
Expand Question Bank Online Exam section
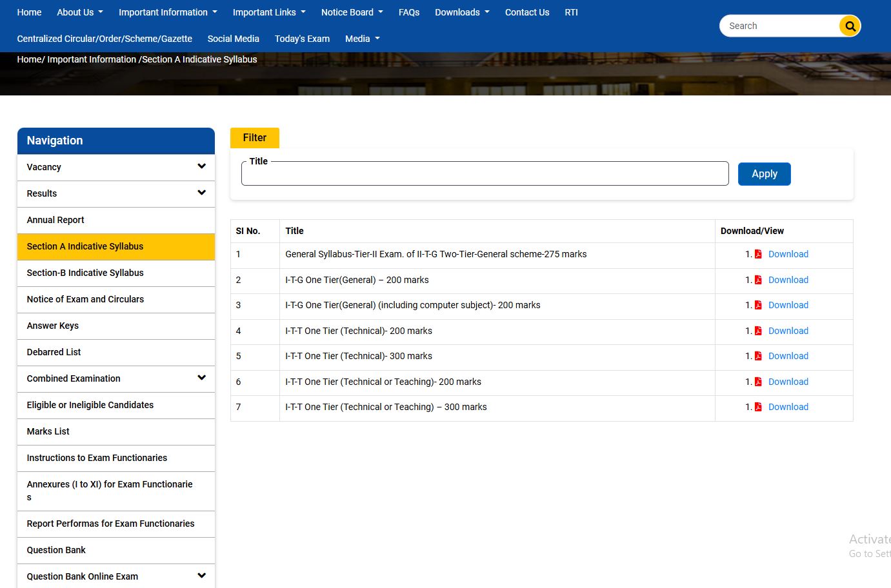tap(201, 576)
